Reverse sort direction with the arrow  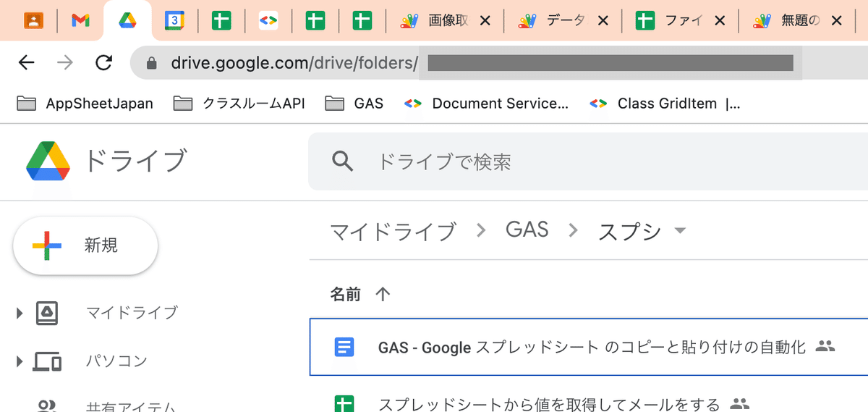(x=383, y=293)
